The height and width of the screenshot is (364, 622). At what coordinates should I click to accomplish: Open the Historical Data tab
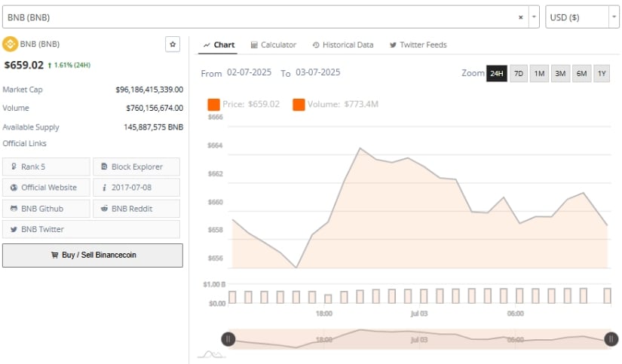point(343,44)
